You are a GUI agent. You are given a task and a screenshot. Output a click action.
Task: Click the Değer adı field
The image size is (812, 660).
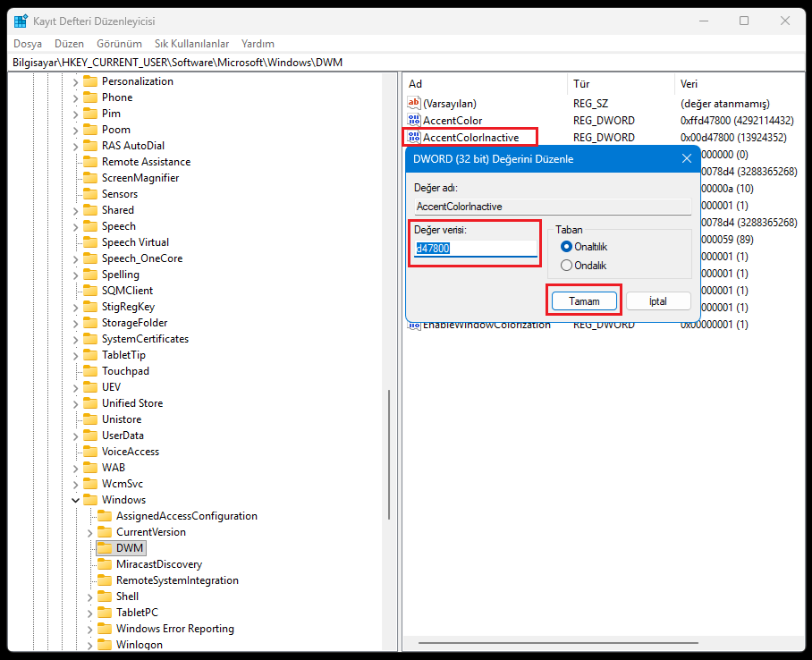(x=553, y=207)
